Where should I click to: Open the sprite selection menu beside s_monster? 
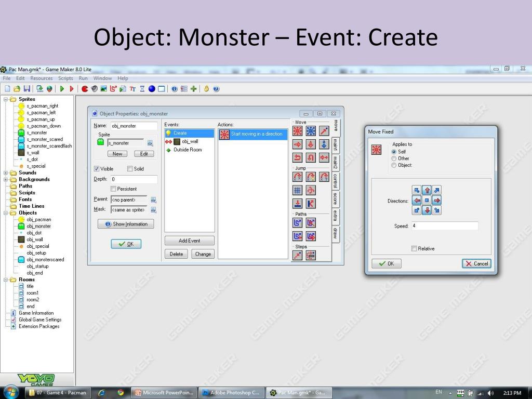tap(150, 143)
